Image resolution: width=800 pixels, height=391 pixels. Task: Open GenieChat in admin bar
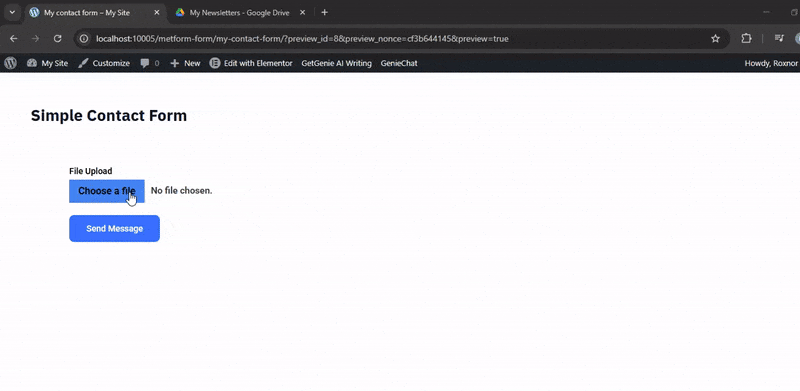(399, 63)
